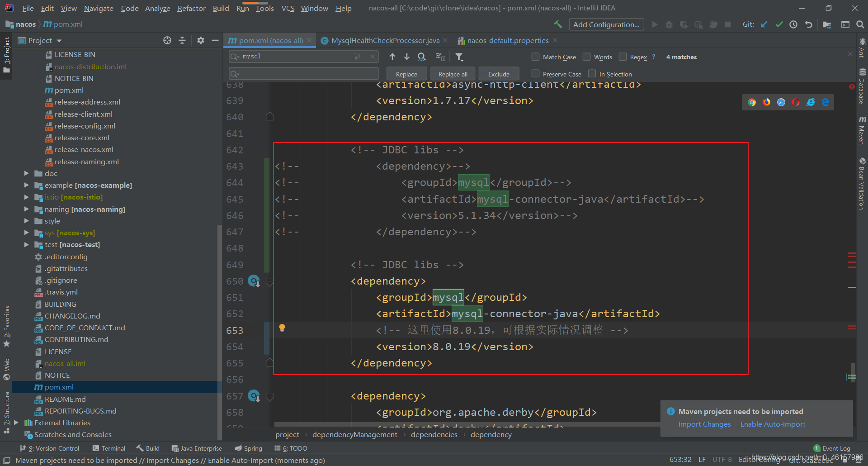The image size is (868, 466).
Task: Click the intention light bulb on line 653
Action: [282, 328]
